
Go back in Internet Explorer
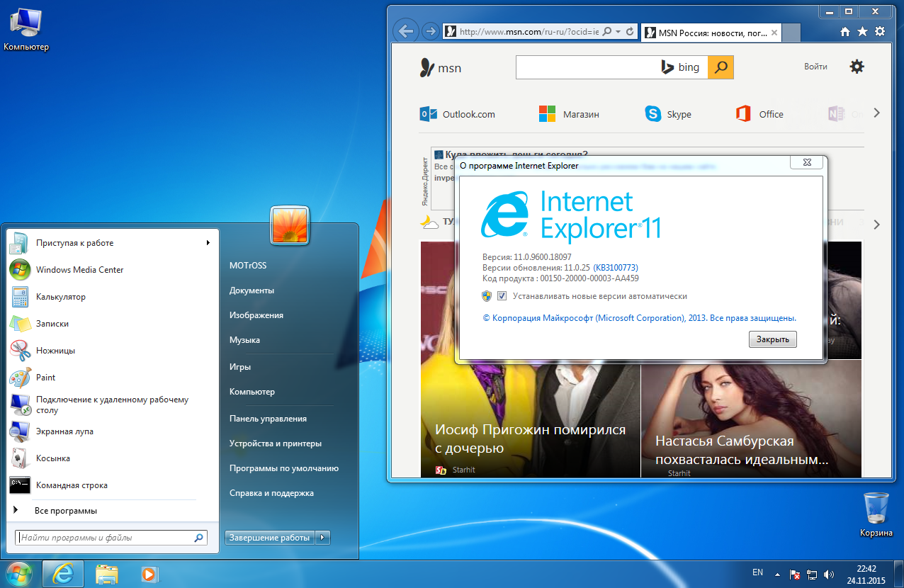pyautogui.click(x=405, y=31)
